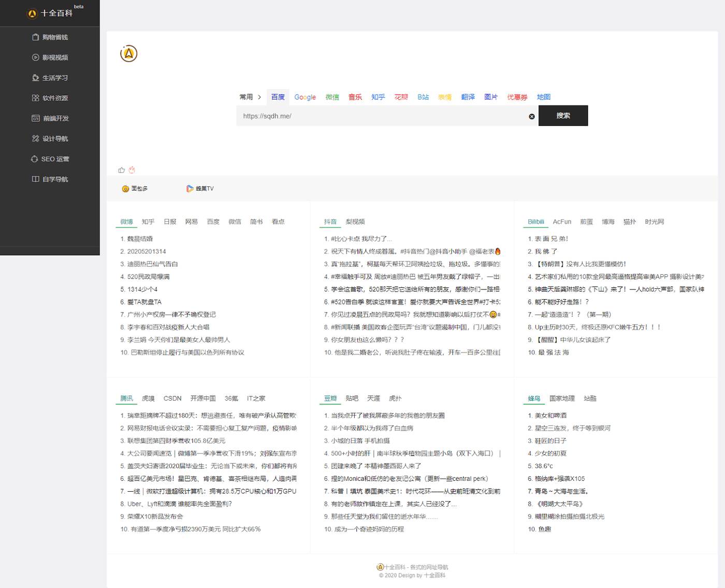
Task: Switch to the 贴吧 tab
Action: click(x=352, y=399)
